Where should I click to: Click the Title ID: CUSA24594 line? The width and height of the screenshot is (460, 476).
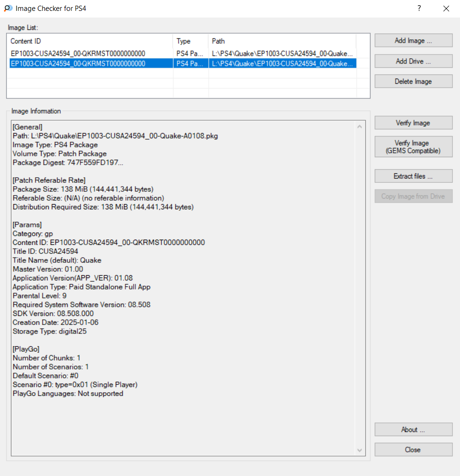tap(45, 251)
